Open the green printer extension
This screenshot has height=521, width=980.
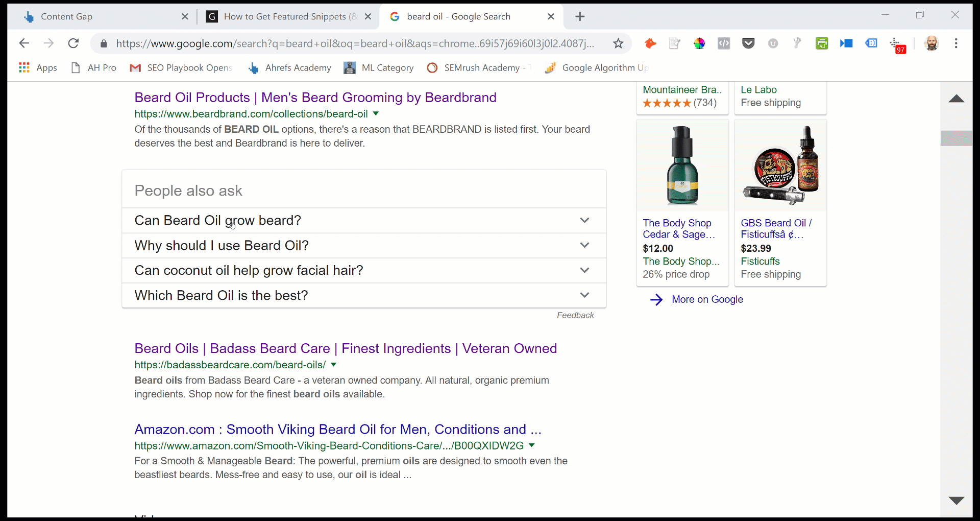[822, 43]
